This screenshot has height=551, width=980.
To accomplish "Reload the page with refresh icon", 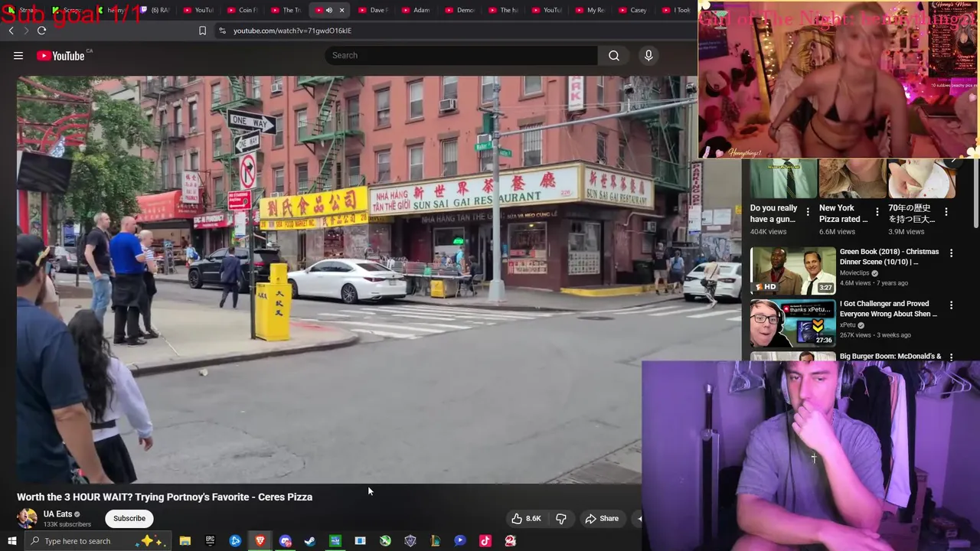I will point(41,31).
